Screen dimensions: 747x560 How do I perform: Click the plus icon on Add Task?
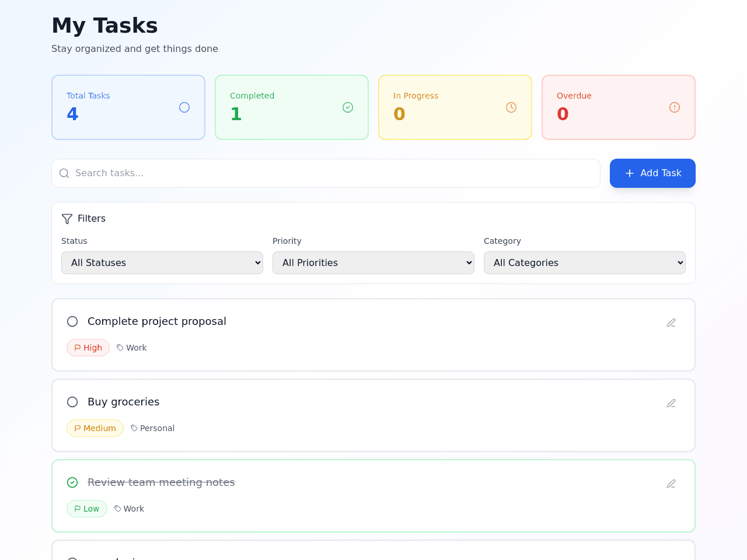tap(630, 173)
